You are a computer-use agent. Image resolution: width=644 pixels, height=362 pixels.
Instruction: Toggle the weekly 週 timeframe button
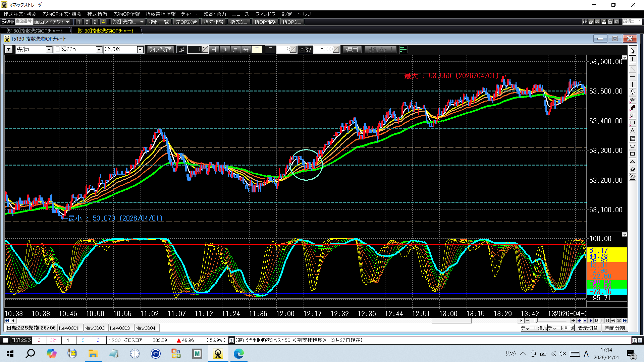[x=225, y=50]
